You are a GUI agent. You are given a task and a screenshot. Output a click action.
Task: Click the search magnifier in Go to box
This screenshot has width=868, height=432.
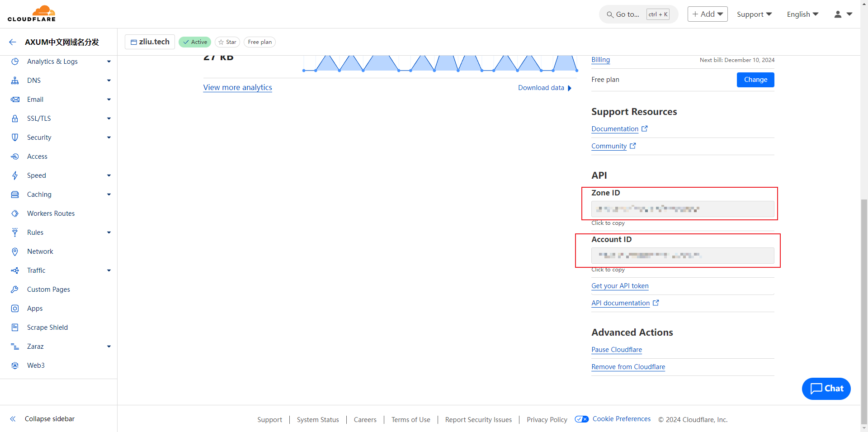pos(610,14)
